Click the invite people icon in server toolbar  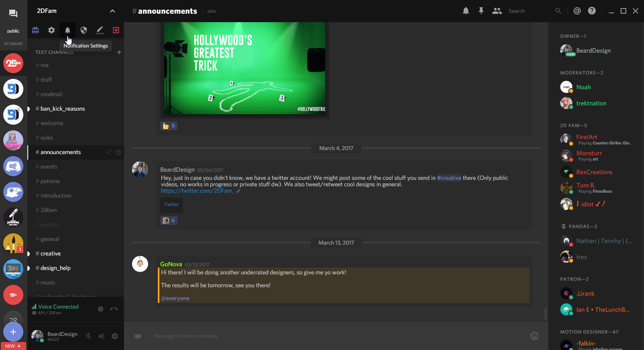tap(35, 30)
